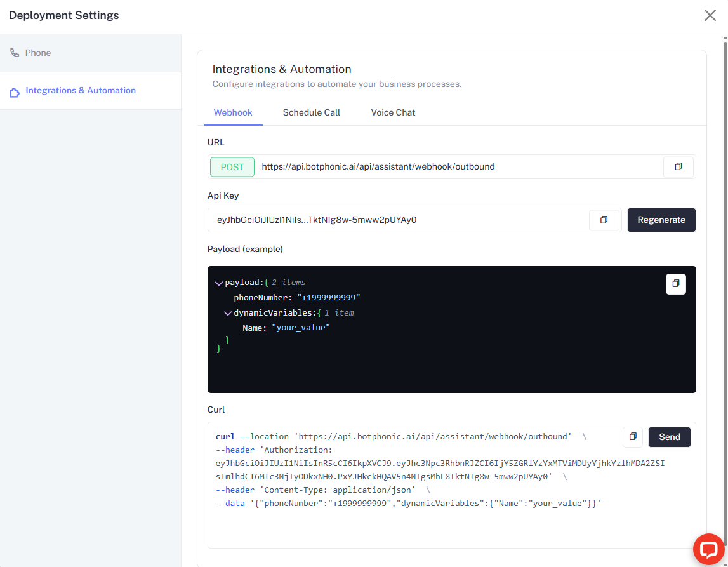
Task: Select the Phone icon in the sidebar
Action: (14, 52)
